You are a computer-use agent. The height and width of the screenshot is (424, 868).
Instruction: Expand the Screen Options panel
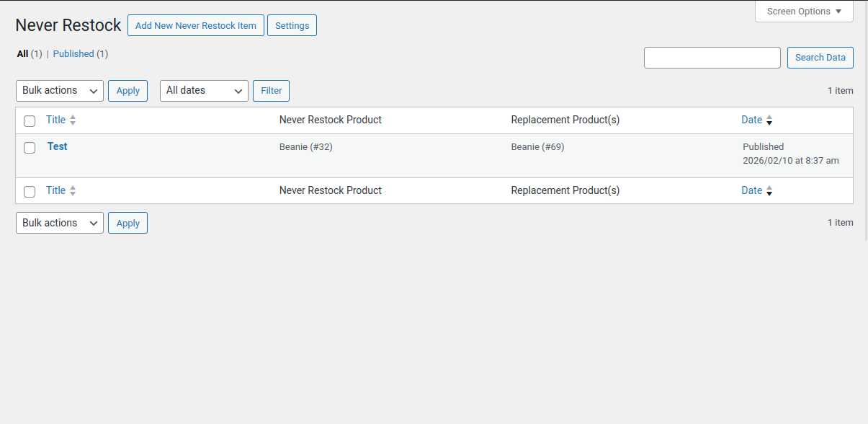point(804,12)
